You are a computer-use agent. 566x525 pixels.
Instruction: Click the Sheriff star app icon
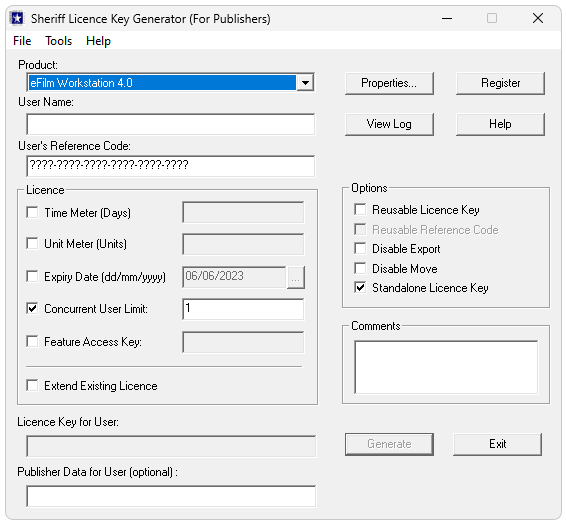coord(17,18)
